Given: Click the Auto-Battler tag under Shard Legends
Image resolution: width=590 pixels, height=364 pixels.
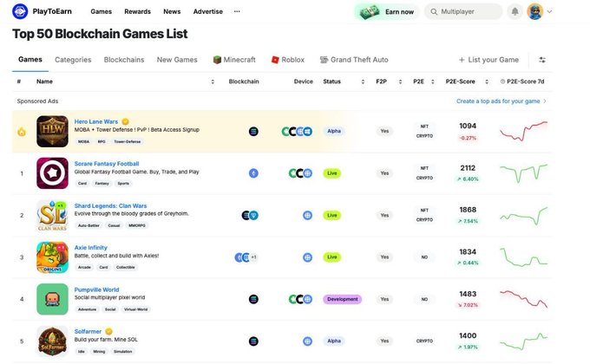Looking at the screenshot, I should click(x=88, y=225).
